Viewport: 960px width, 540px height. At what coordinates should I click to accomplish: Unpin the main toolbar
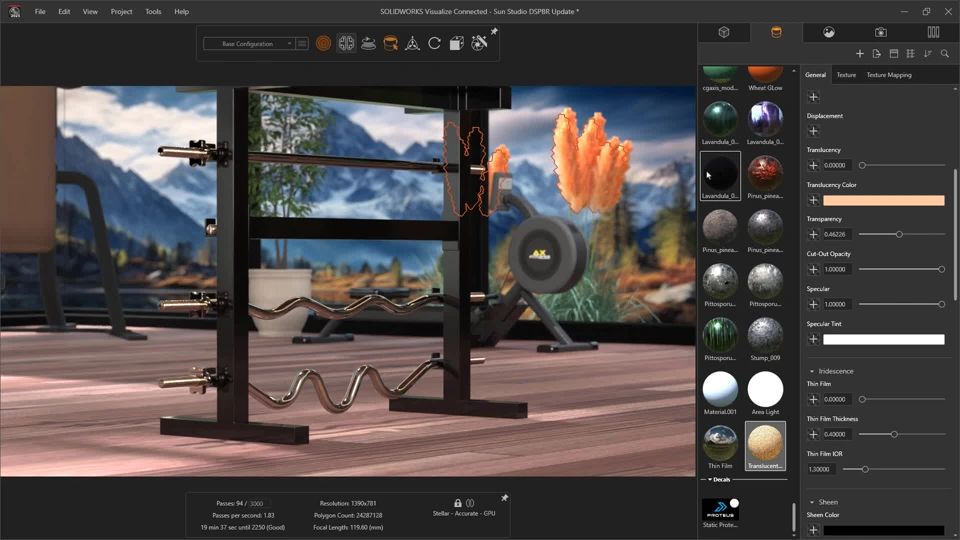(x=494, y=31)
